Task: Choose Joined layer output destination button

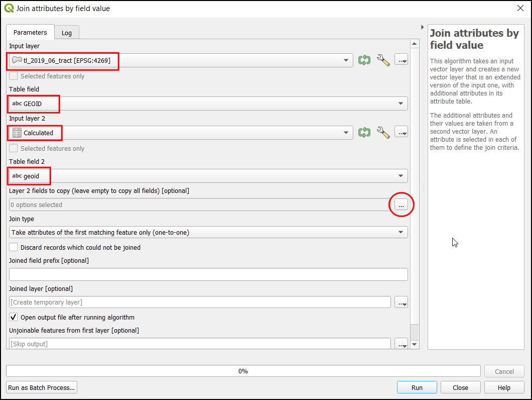Action: [401, 303]
